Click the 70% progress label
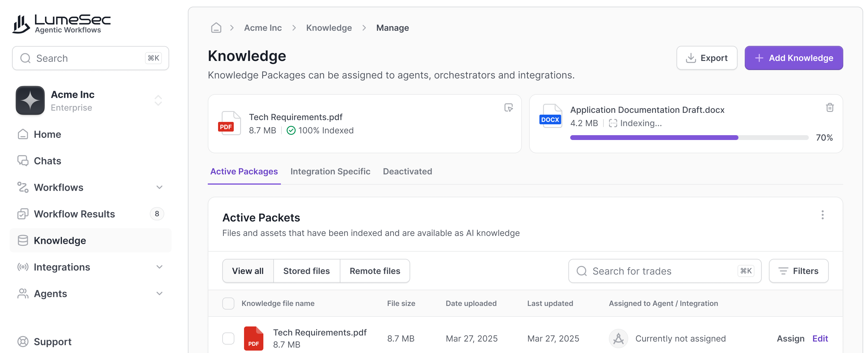The image size is (868, 353). point(824,137)
